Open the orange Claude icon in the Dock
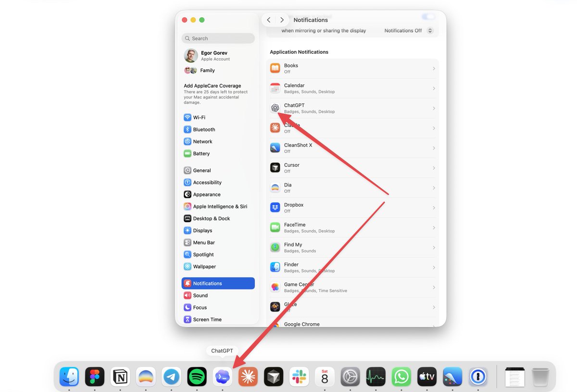577x392 pixels. (x=248, y=377)
